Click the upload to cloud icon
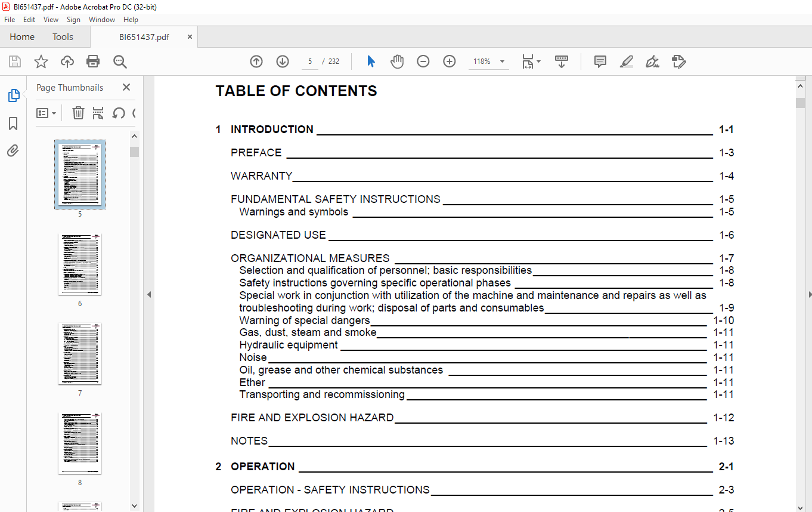Screen dimensions: 812x512 (67, 61)
